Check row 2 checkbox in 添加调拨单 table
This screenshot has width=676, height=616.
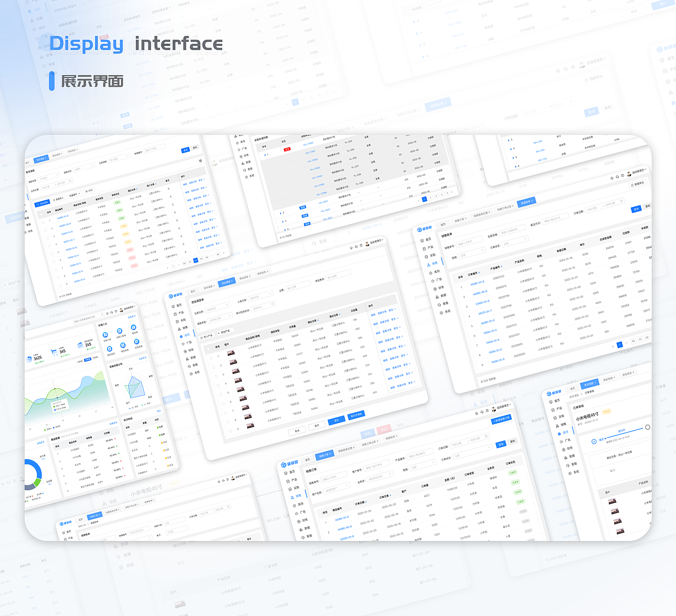tap(213, 367)
